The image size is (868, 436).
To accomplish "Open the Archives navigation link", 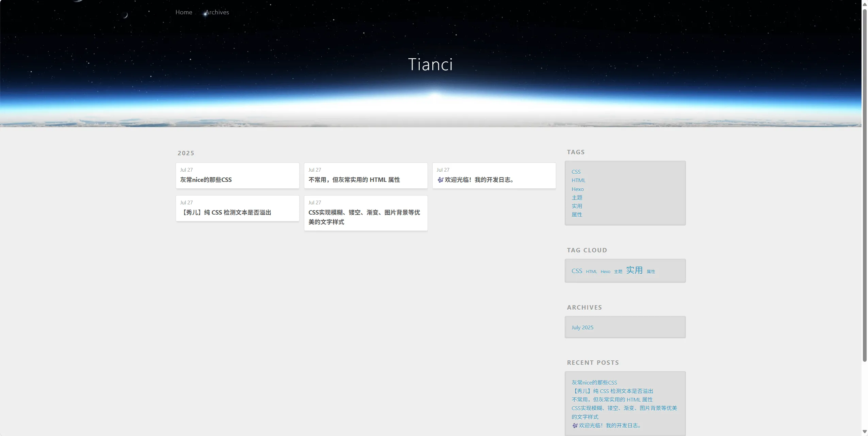I will (217, 12).
